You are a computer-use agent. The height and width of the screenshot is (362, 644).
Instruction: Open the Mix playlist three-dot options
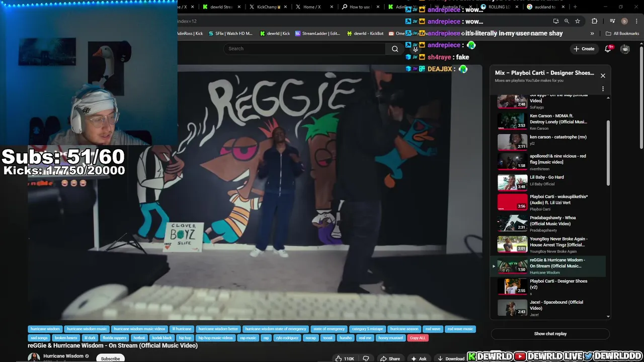tap(603, 89)
